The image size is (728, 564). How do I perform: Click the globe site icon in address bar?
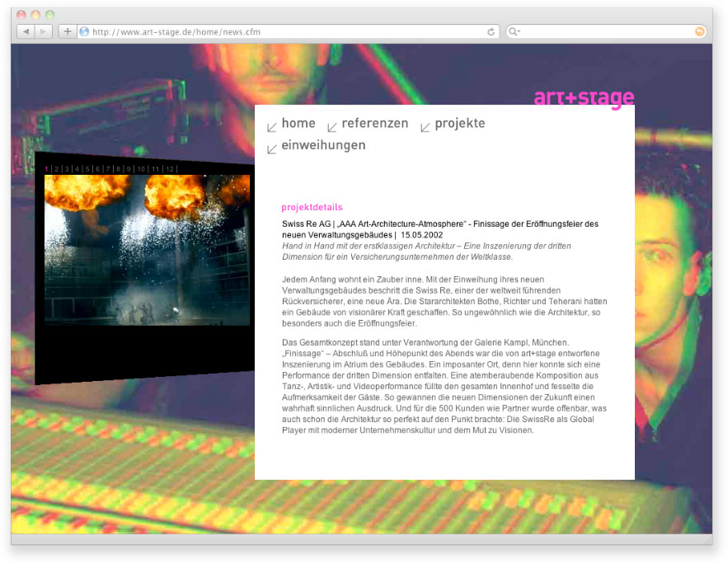point(84,31)
